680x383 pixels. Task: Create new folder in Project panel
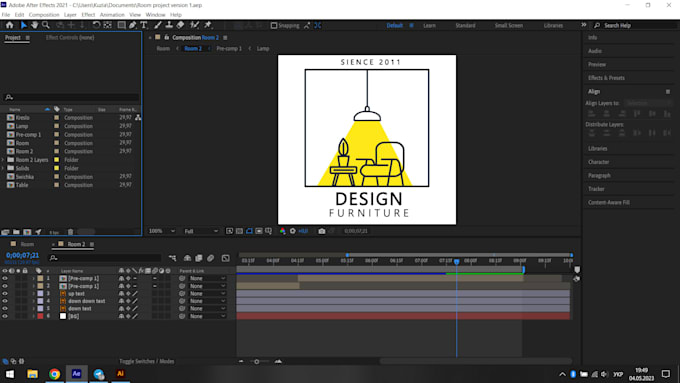[x=16, y=232]
